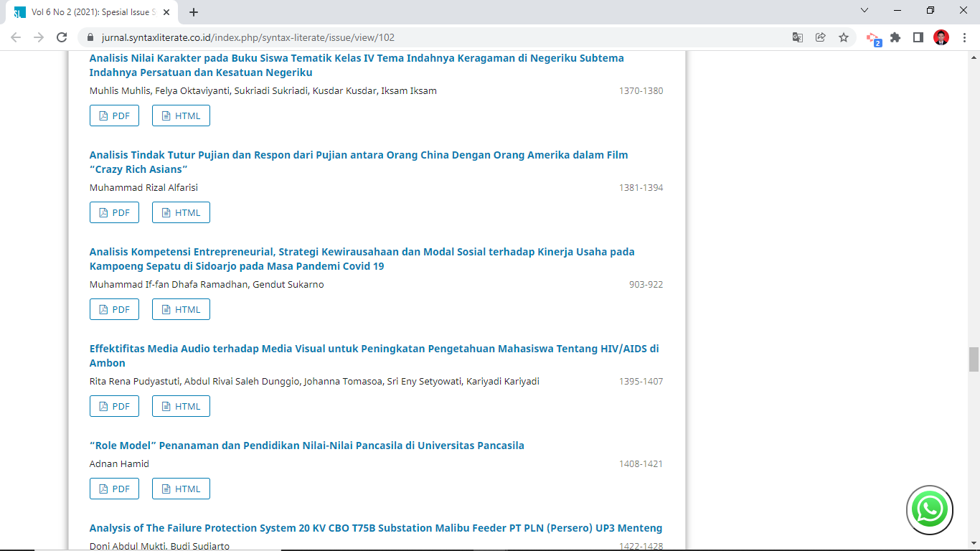This screenshot has width=980, height=551.
Task: Click the site info lock icon
Action: point(90,38)
